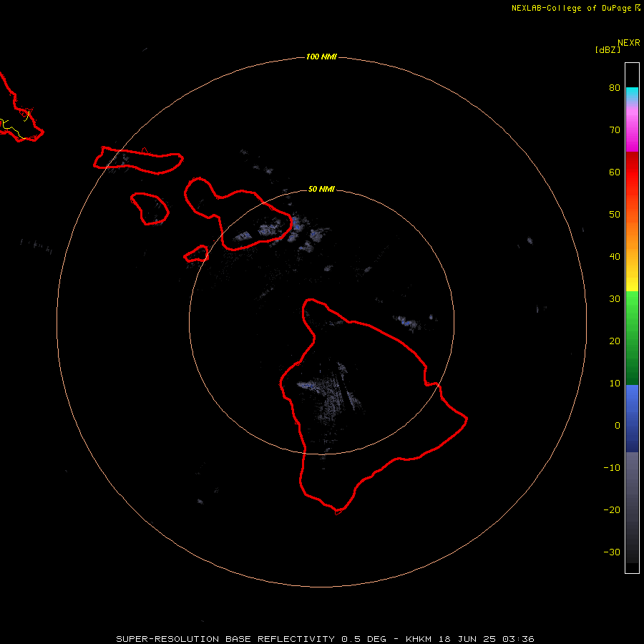Click the 50 NMI range ring label
This screenshot has width=644, height=644.
(321, 190)
